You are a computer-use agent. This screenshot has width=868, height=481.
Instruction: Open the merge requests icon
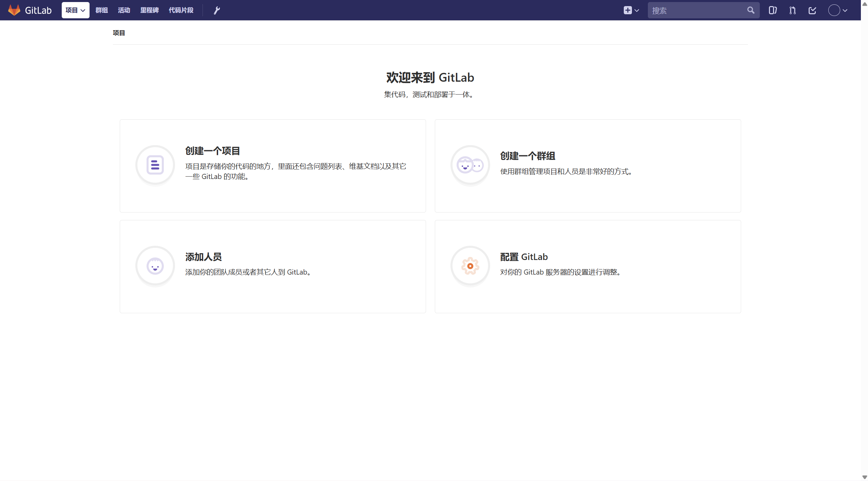tap(792, 11)
